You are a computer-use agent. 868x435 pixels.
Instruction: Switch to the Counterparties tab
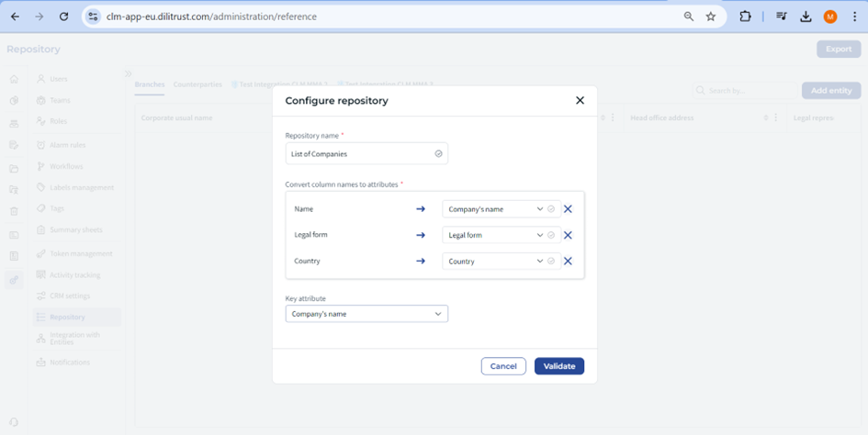pos(197,84)
